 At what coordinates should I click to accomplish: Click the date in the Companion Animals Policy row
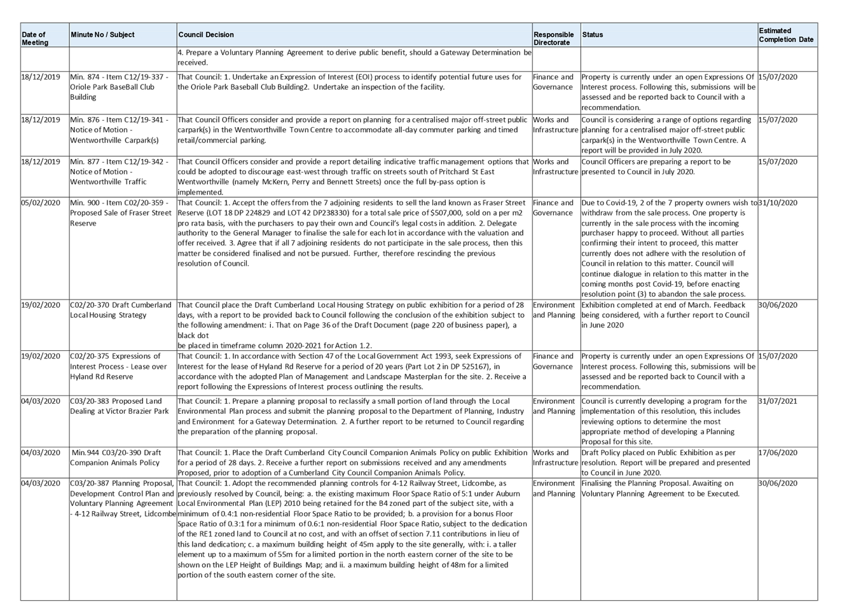[x=41, y=453]
